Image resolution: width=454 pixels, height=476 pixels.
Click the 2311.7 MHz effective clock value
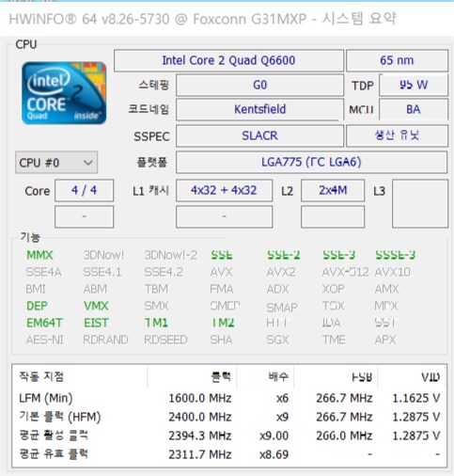200,454
